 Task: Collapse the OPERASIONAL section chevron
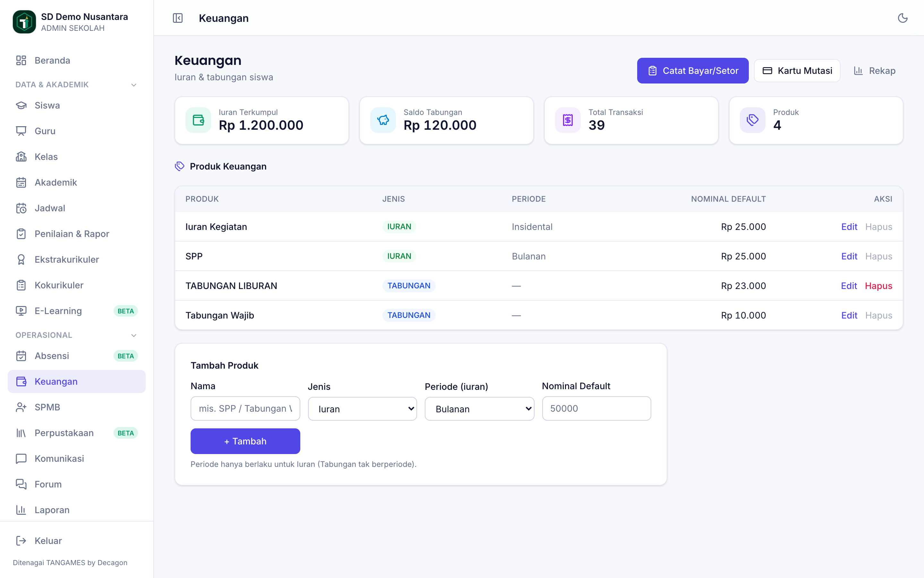(x=134, y=335)
